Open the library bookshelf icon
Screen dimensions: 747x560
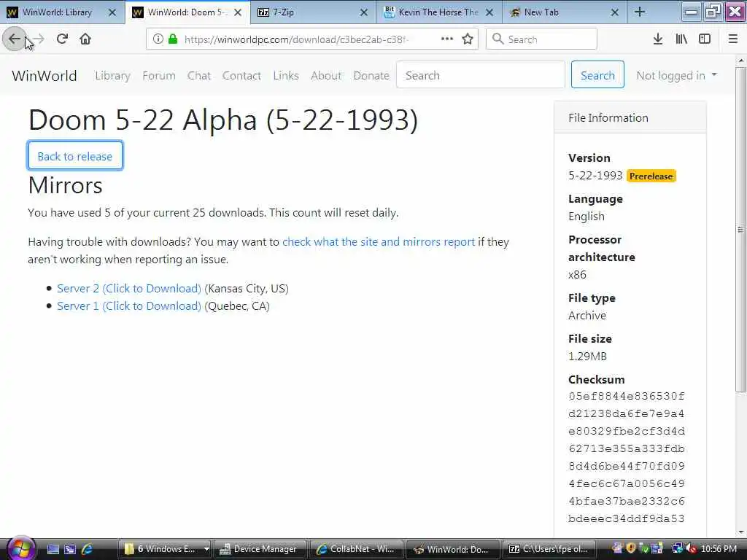click(x=681, y=39)
